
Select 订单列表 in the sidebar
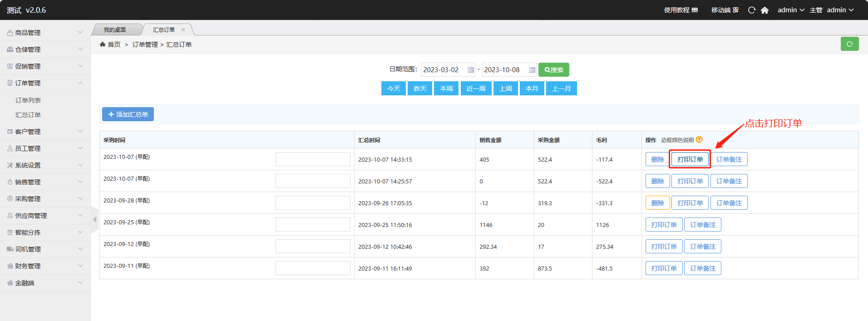pos(28,100)
